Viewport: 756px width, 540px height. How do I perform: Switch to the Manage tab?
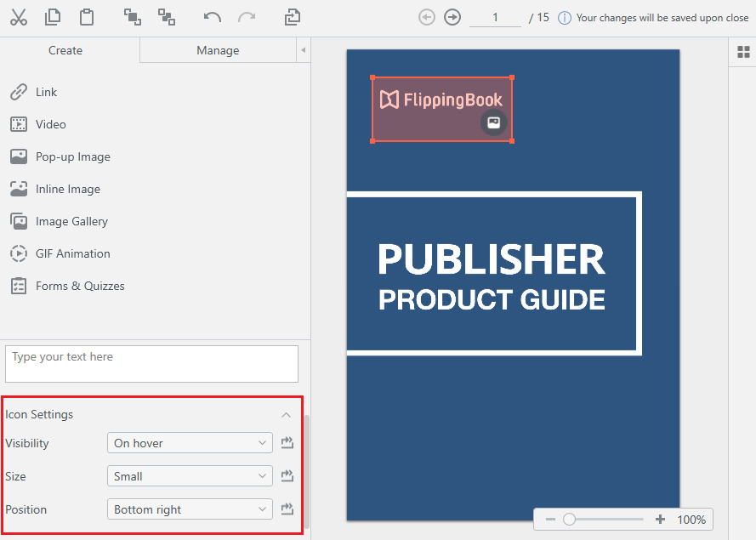pos(218,50)
